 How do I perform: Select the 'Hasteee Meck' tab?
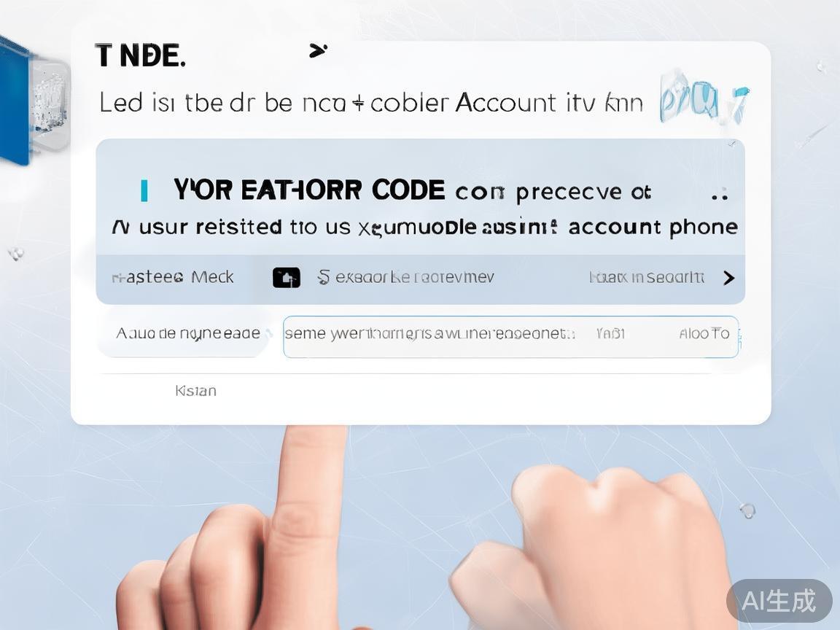point(173,277)
